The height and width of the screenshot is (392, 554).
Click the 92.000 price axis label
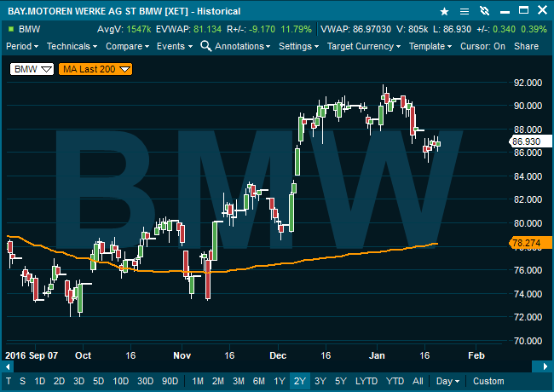click(528, 83)
